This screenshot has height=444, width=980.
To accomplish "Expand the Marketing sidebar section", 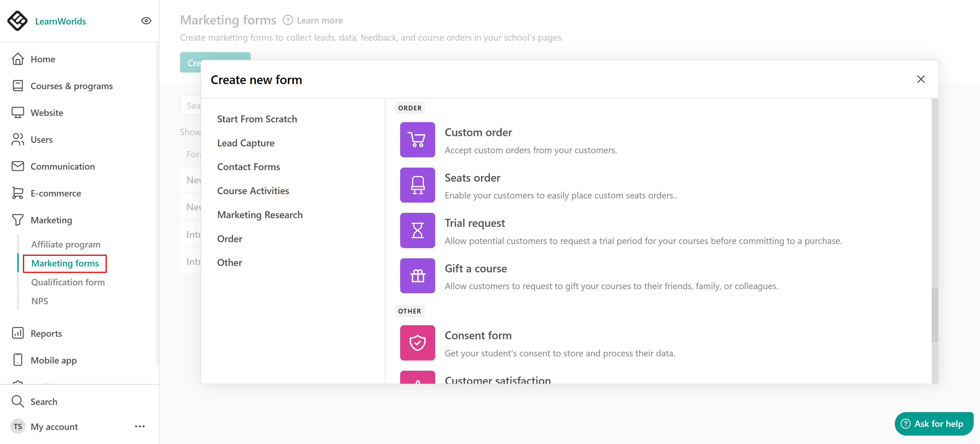I will pos(51,220).
